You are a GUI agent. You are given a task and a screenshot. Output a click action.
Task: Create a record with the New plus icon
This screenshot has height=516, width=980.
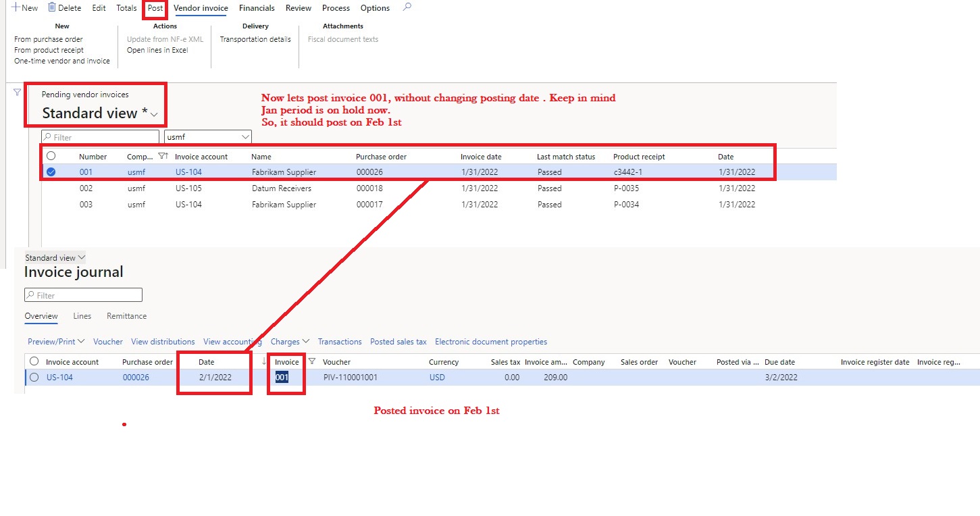(x=15, y=7)
